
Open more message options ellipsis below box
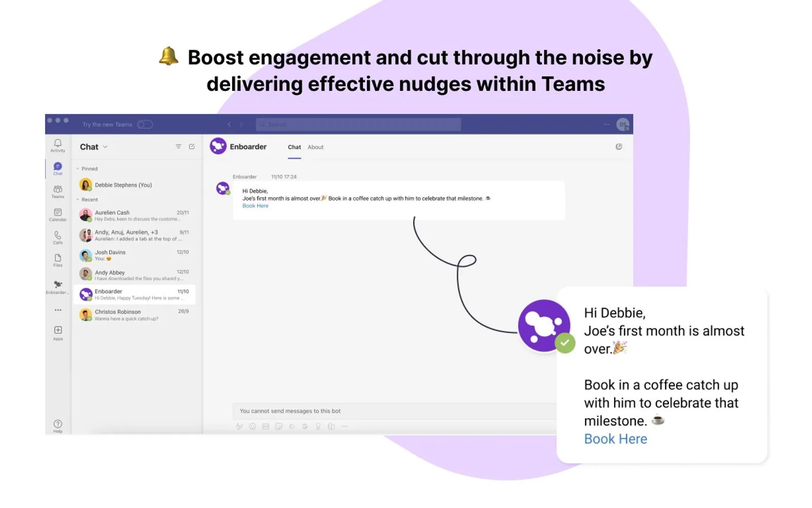pos(345,427)
